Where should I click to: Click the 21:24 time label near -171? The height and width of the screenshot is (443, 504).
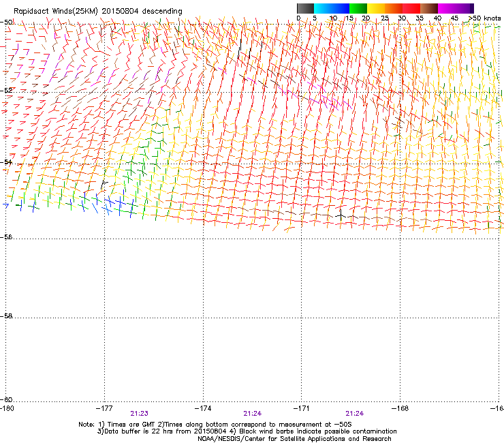coord(355,414)
